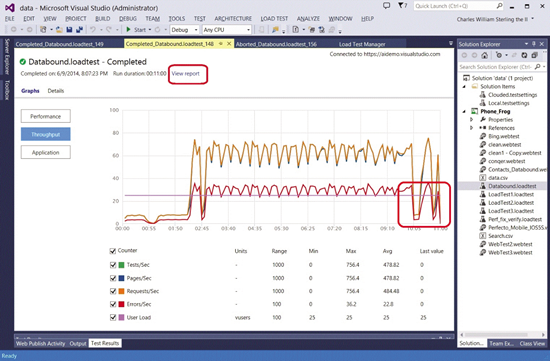Screen dimensions: 550x361
Task: Click the Redo arrow icon
Action: (x=109, y=30)
